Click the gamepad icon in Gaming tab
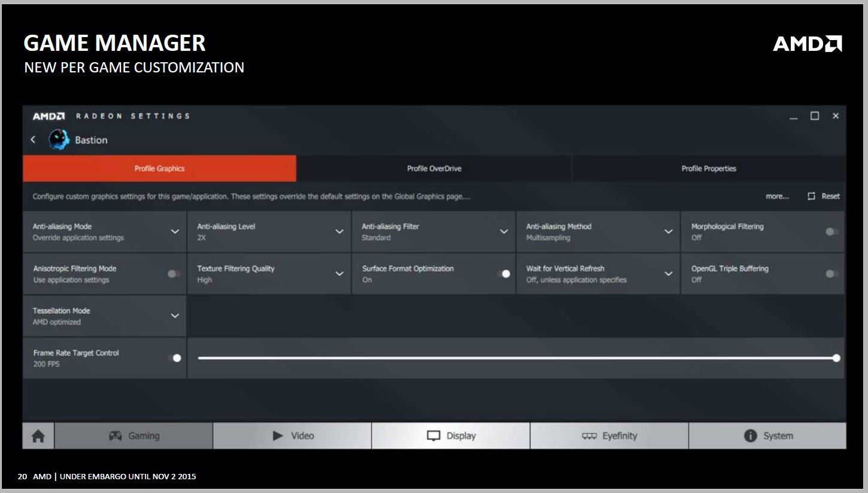 coord(115,436)
